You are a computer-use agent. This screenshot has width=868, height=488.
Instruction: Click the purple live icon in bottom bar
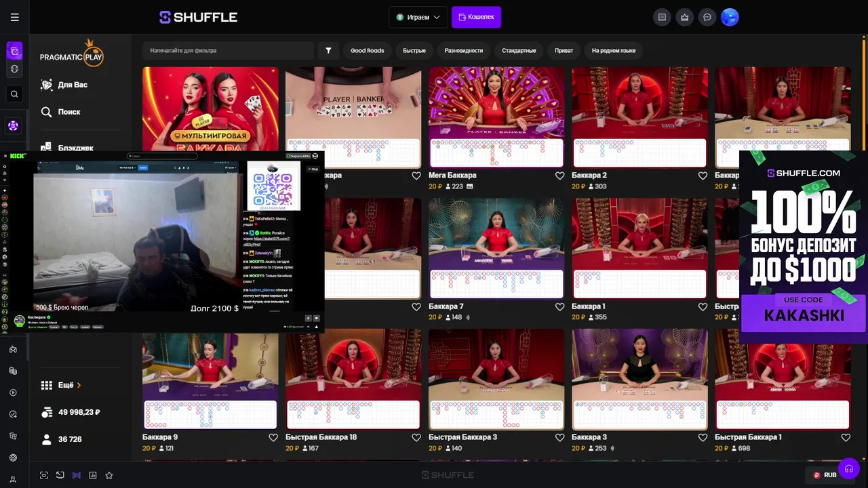pos(77,475)
